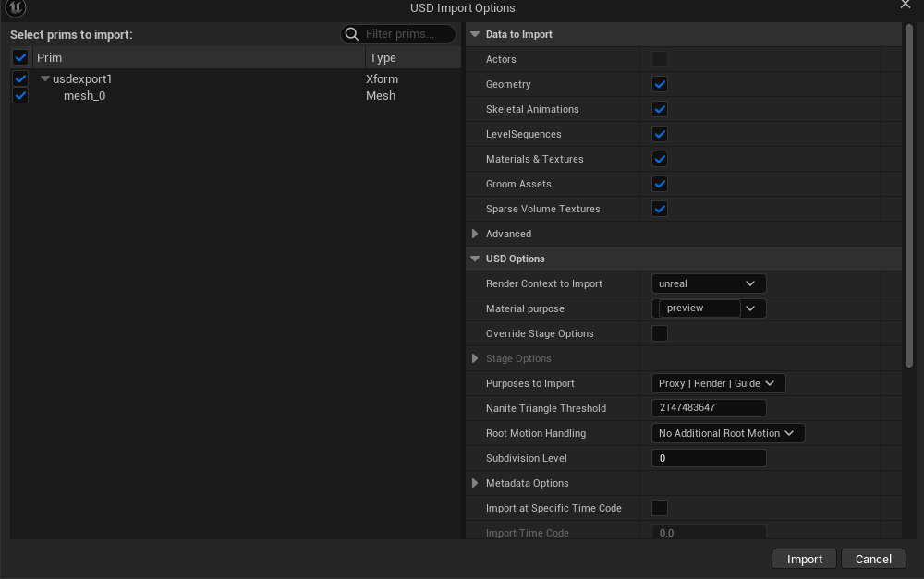The height and width of the screenshot is (579, 924).
Task: Expand Metadata Options
Action: coord(475,483)
